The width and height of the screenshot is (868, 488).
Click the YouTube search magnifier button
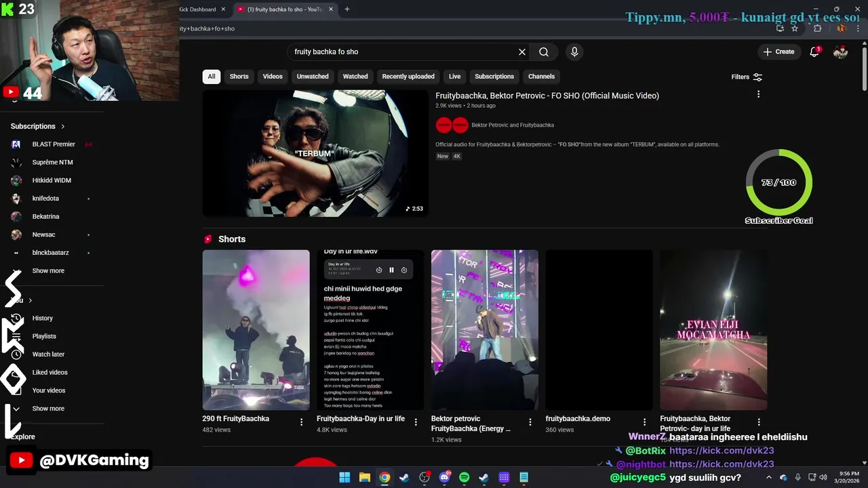(544, 52)
